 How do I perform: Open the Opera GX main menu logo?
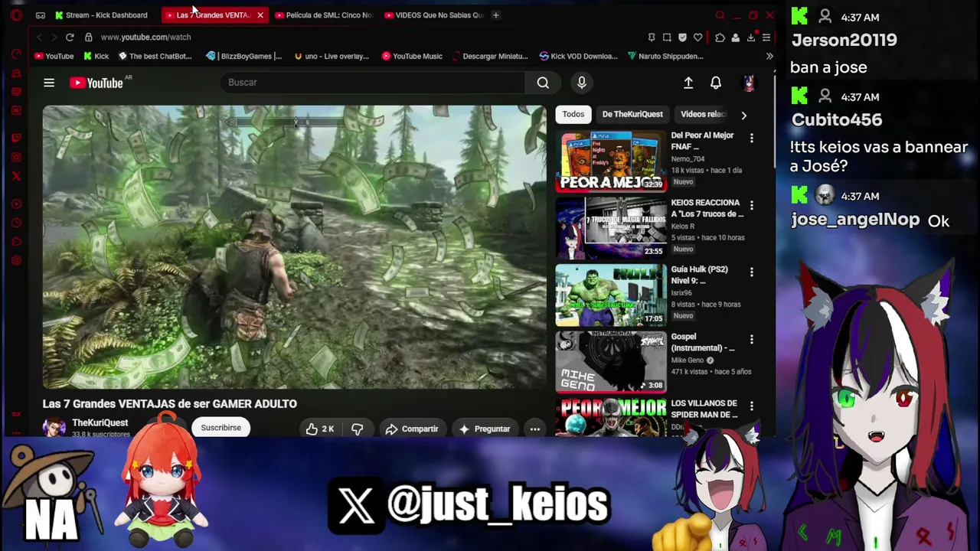coord(16,15)
